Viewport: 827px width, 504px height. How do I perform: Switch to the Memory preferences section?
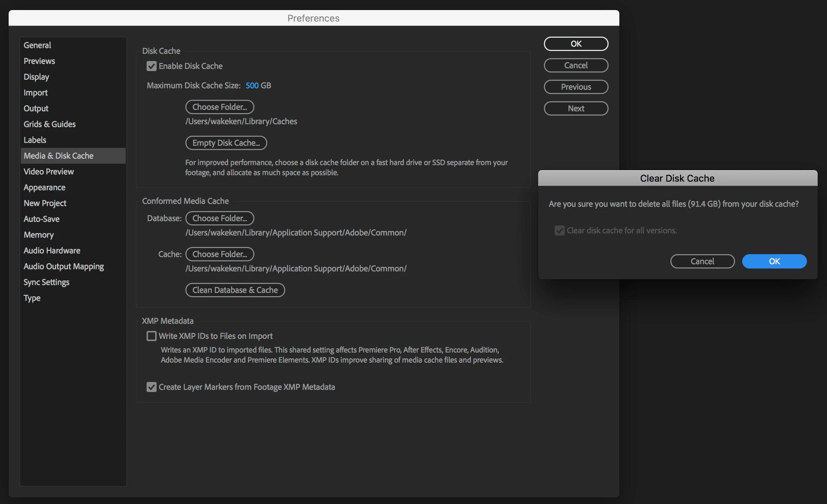pyautogui.click(x=38, y=235)
